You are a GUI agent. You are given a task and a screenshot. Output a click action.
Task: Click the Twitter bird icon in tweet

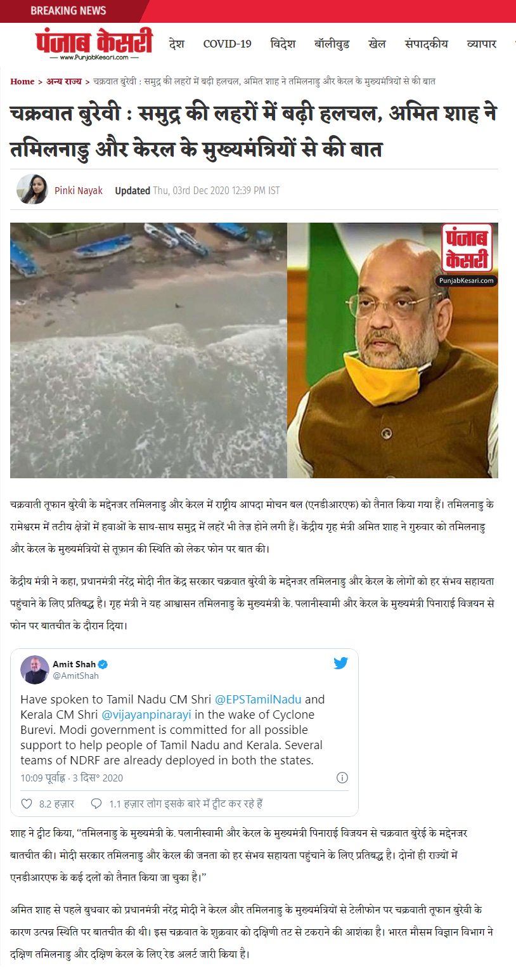click(341, 663)
